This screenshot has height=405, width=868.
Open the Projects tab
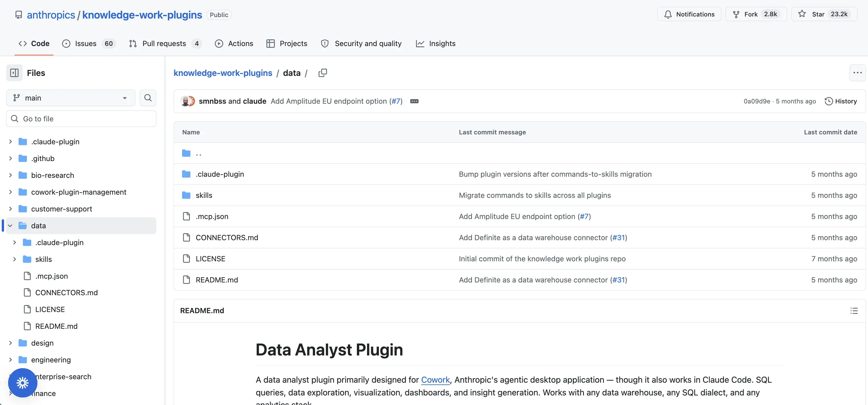pos(287,43)
